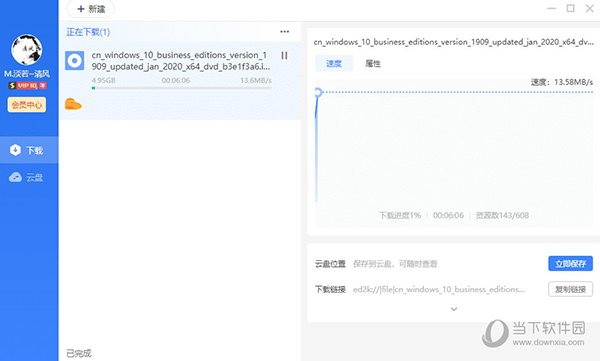
Task: Expand details with the down chevron
Action: [454, 309]
